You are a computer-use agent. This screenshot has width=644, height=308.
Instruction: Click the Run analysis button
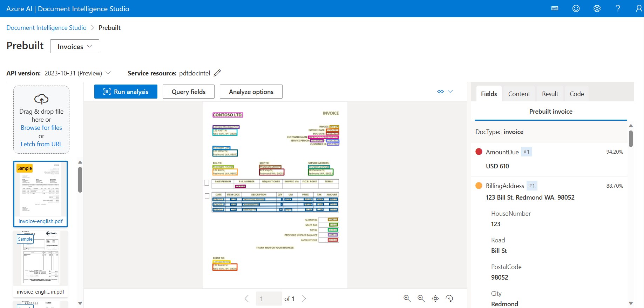tap(126, 92)
